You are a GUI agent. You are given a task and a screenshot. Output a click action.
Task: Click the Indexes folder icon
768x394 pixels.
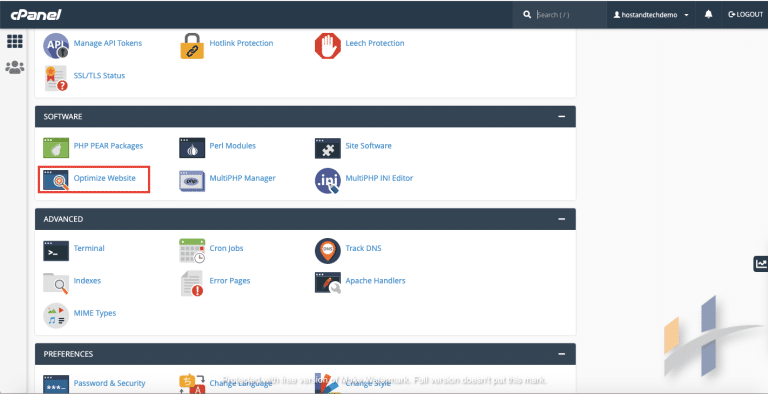(56, 283)
